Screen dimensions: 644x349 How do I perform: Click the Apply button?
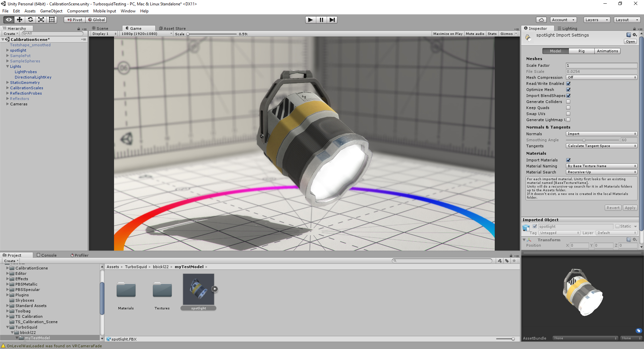point(630,208)
